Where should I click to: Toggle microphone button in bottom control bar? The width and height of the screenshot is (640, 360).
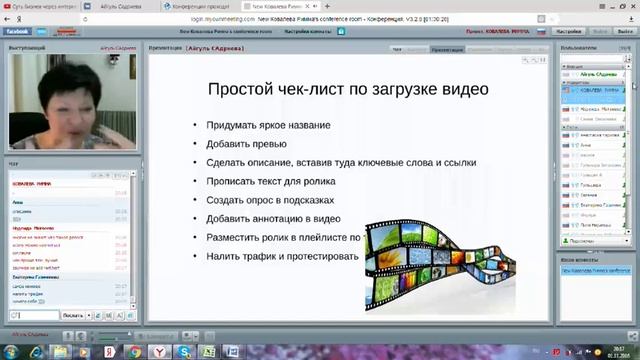point(68,336)
